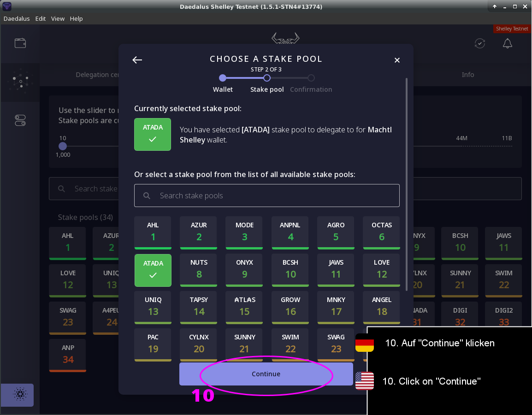Screen dimensions: 532x415
Task: Select the ANPNL pool ranked 4
Action: pyautogui.click(x=290, y=233)
